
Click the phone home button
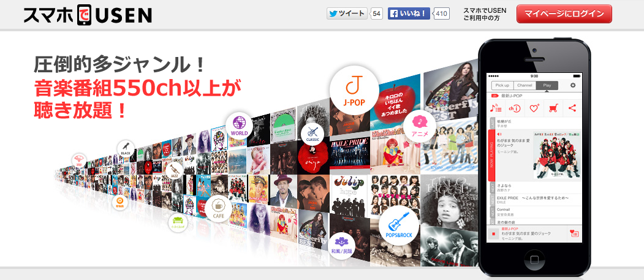(x=535, y=260)
